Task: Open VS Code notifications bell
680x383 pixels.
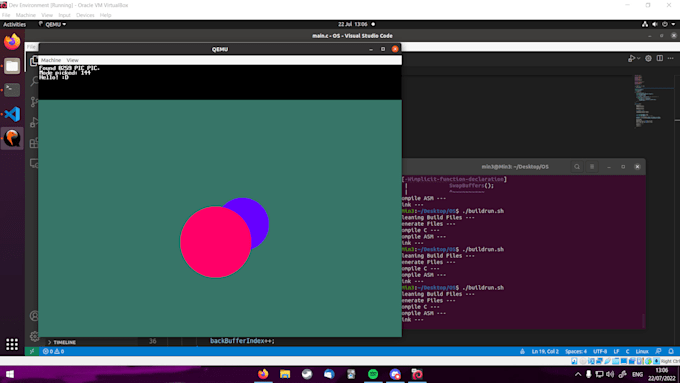Action: point(671,351)
